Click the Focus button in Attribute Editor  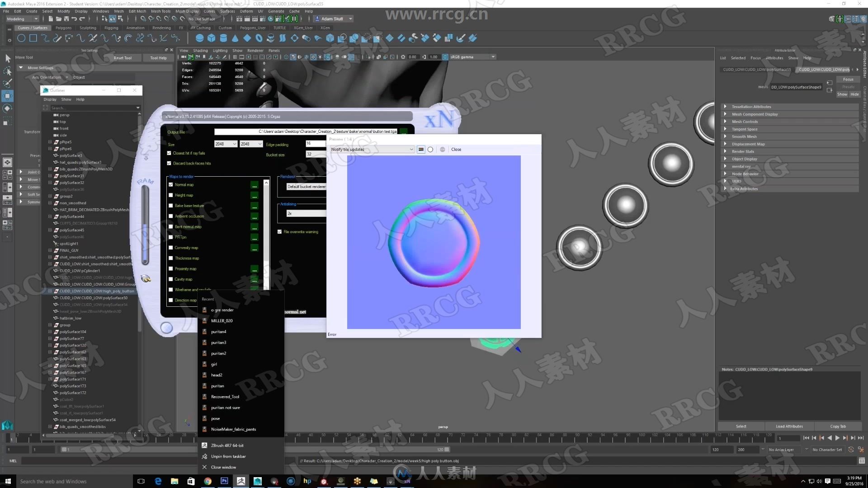pyautogui.click(x=848, y=80)
